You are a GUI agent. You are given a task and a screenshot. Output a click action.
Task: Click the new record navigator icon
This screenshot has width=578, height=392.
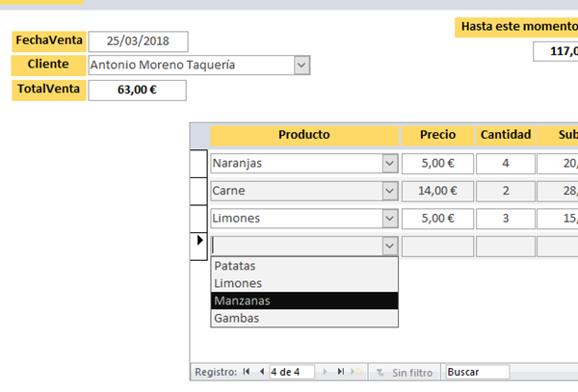356,372
